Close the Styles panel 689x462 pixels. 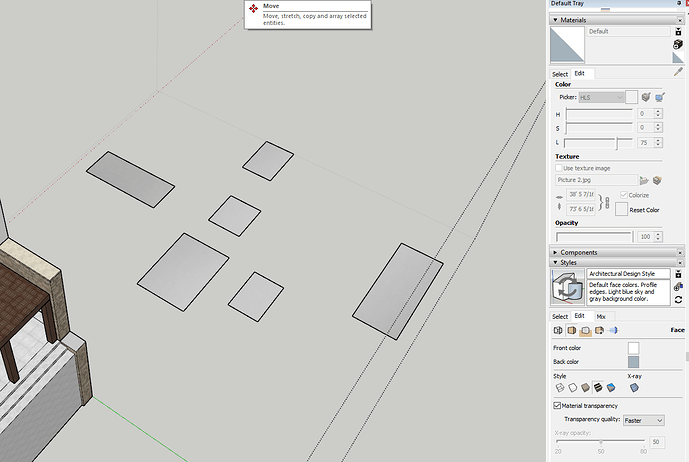click(x=680, y=263)
